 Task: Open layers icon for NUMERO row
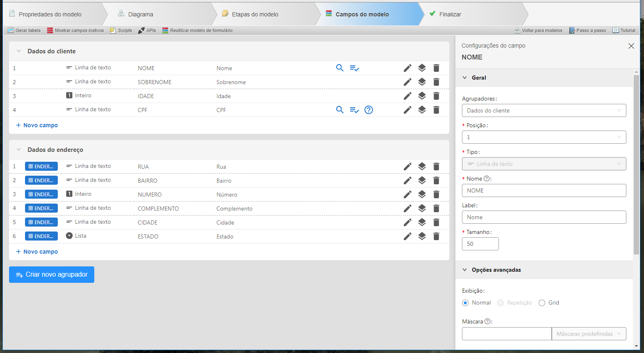[x=422, y=195]
